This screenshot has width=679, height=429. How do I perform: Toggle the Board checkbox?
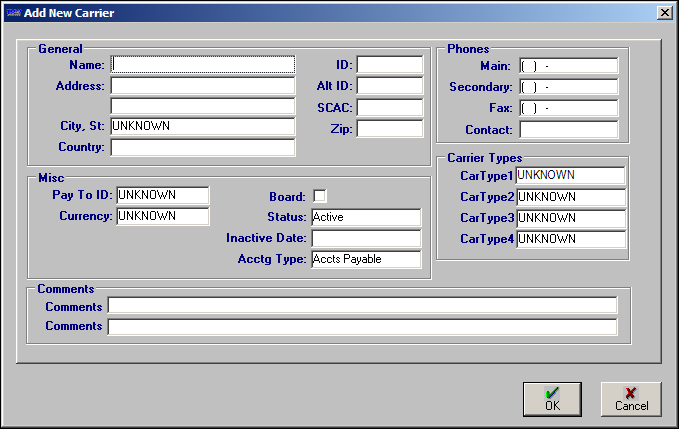pos(320,196)
